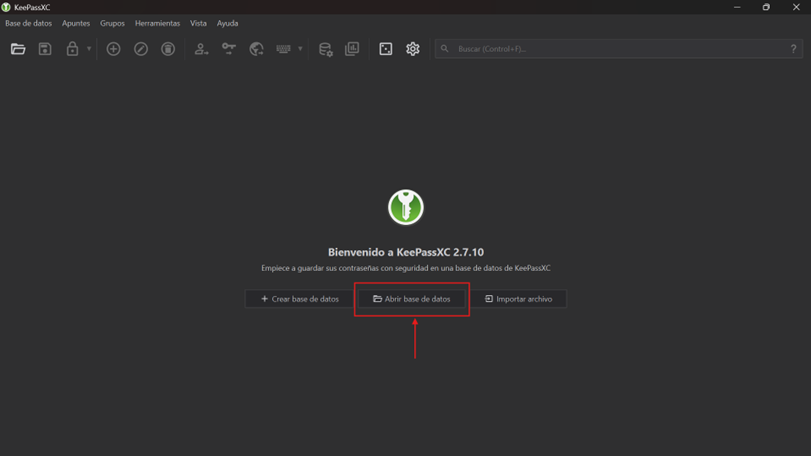The height and width of the screenshot is (456, 811).
Task: Click the copy username icon
Action: point(201,49)
